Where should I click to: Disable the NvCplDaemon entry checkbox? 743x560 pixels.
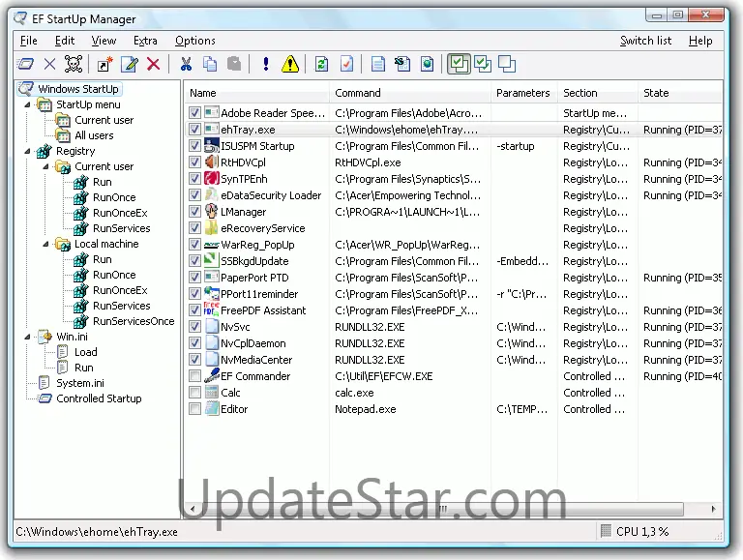[195, 343]
